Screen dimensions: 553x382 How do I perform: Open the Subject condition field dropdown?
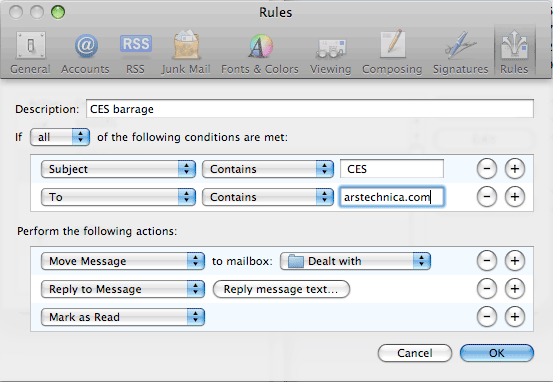coord(118,169)
